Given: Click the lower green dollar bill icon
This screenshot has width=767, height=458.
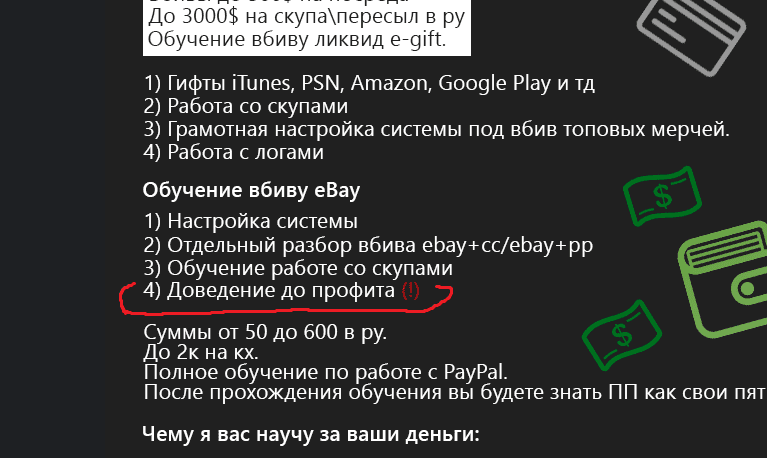Looking at the screenshot, I should click(622, 335).
